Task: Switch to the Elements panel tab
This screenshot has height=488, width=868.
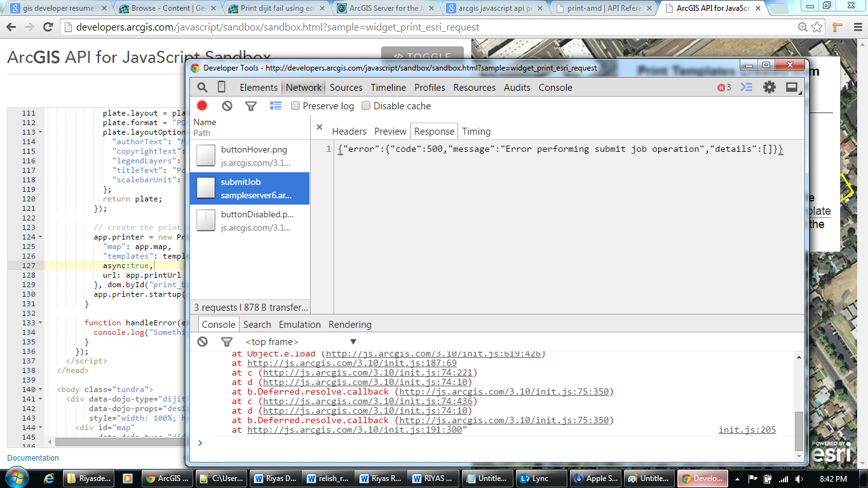Action: pos(259,88)
